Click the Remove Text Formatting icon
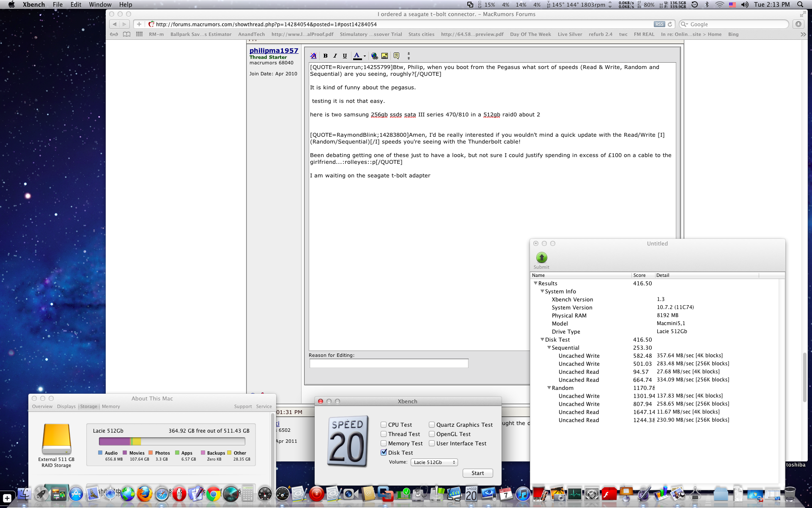 point(313,56)
